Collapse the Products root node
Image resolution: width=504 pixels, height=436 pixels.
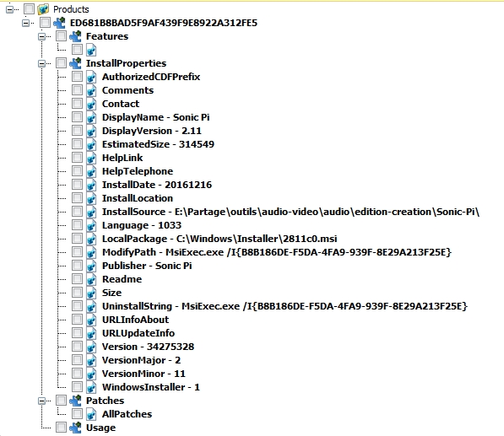(9, 9)
